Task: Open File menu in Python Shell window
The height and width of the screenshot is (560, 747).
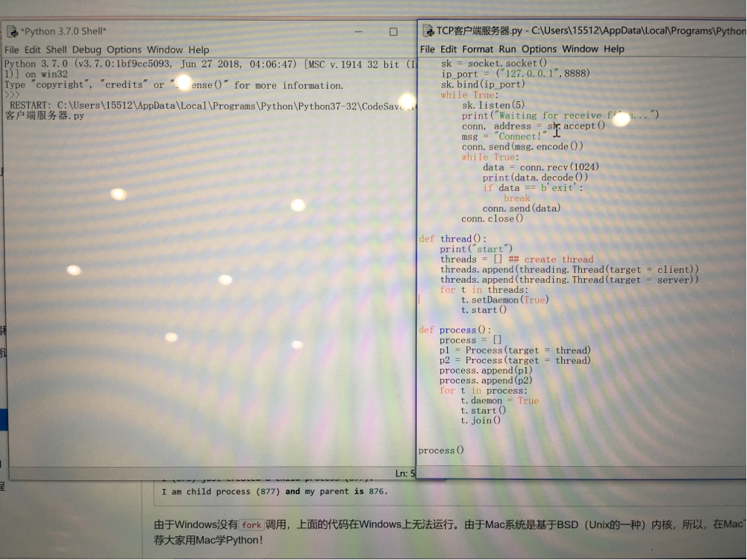Action: (11, 50)
